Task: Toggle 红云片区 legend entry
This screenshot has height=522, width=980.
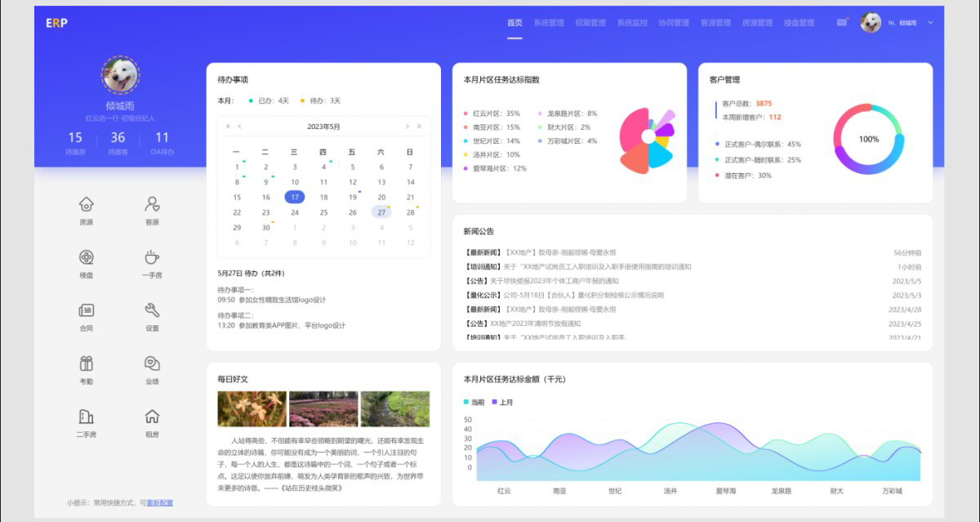Action: (492, 114)
